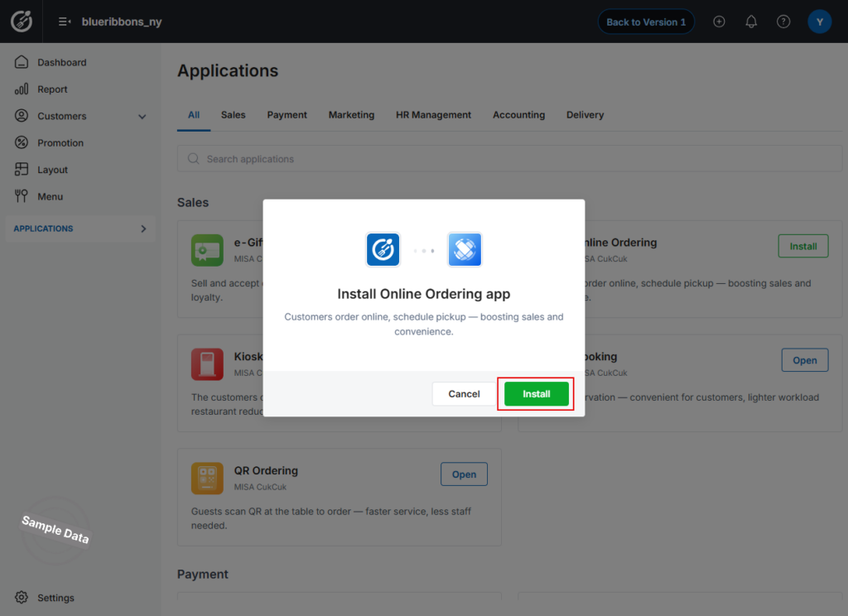The height and width of the screenshot is (616, 848).
Task: Collapse sidebar using the menu toggle icon
Action: pyautogui.click(x=65, y=22)
